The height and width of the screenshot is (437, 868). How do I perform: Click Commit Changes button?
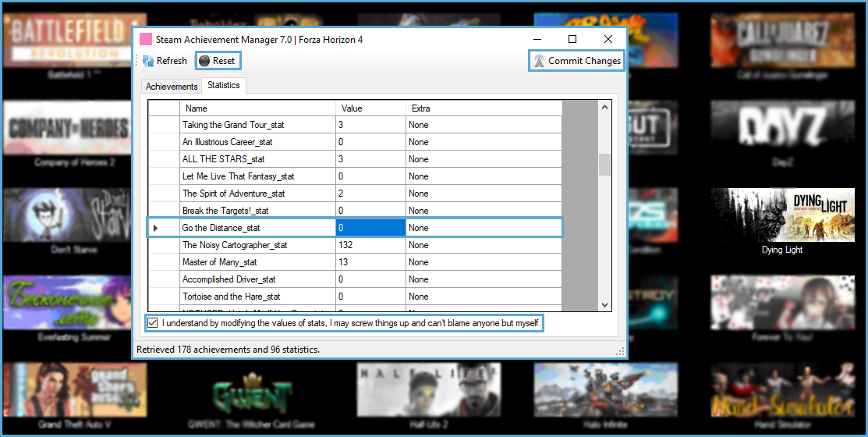click(577, 61)
